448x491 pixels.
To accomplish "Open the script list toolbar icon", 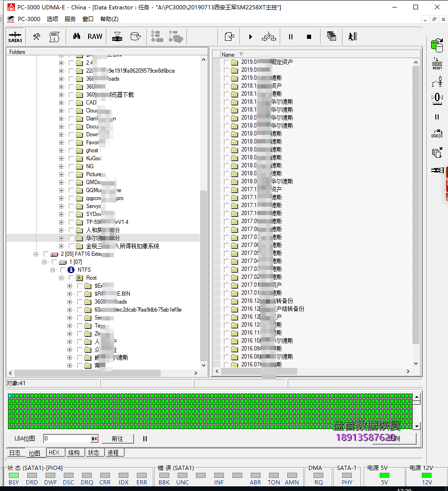I will click(x=54, y=37).
